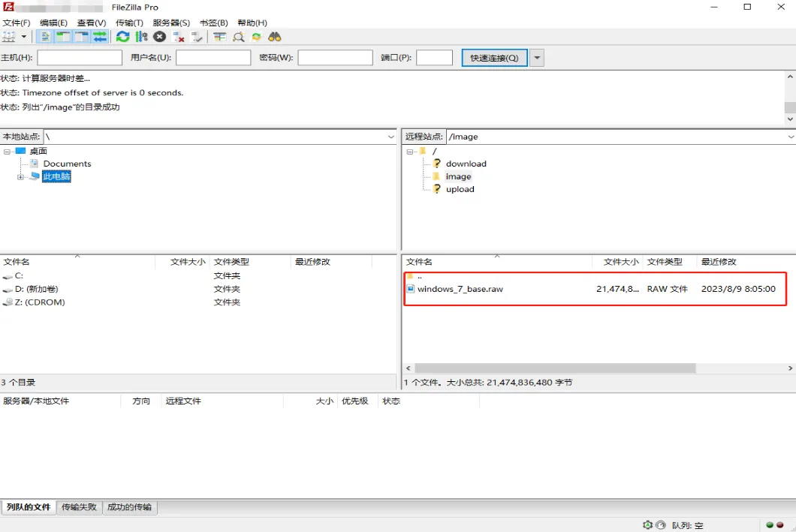Expand the Site Manager dropdown arrow
Image resolution: width=796 pixels, height=532 pixels.
click(x=25, y=37)
